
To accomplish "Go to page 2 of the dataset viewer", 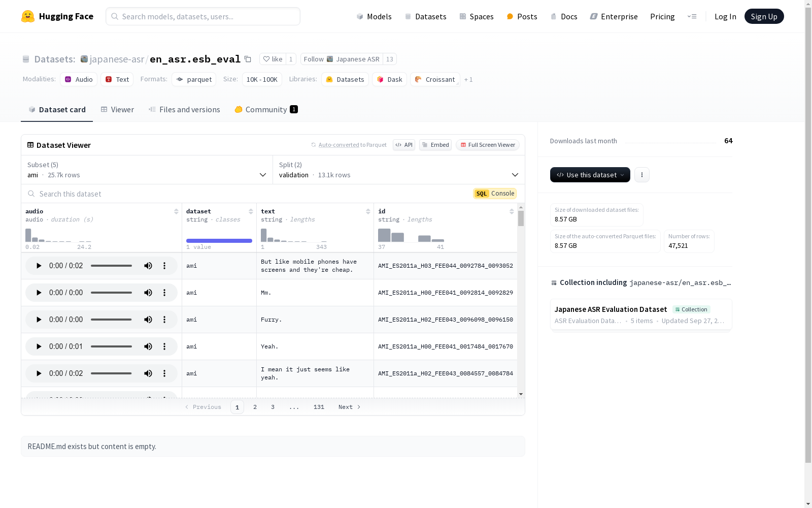I will [255, 407].
